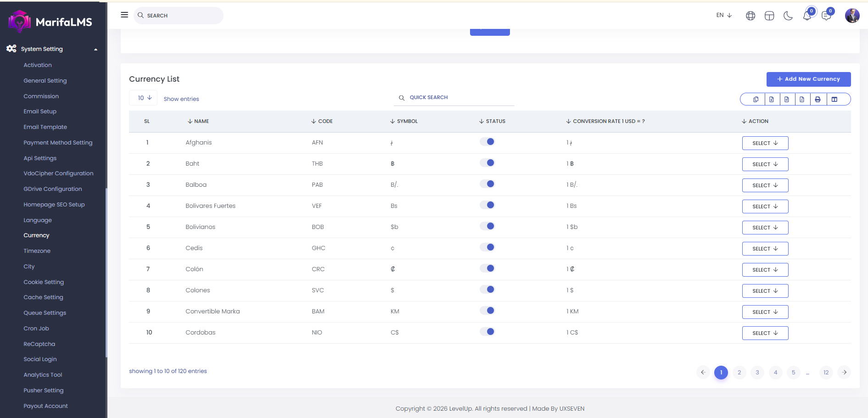Disable the Afghanis currency status
The height and width of the screenshot is (418, 868).
pyautogui.click(x=487, y=142)
